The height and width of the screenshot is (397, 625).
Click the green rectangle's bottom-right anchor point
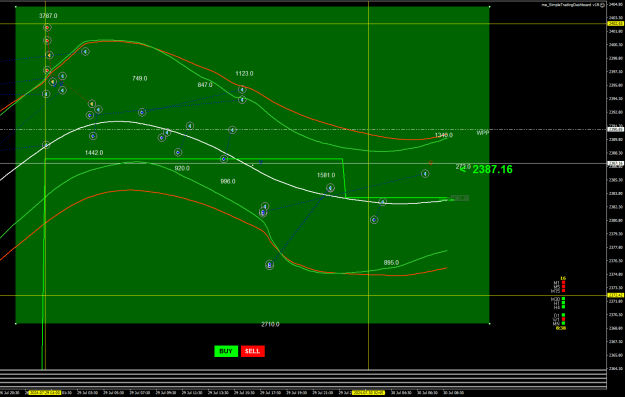pyautogui.click(x=489, y=324)
